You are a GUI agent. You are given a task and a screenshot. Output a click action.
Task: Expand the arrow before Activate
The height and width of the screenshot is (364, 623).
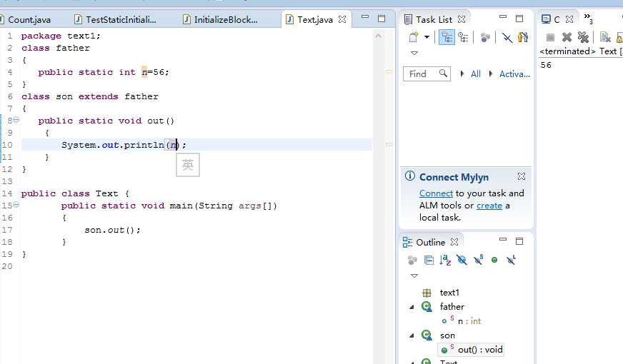click(491, 74)
